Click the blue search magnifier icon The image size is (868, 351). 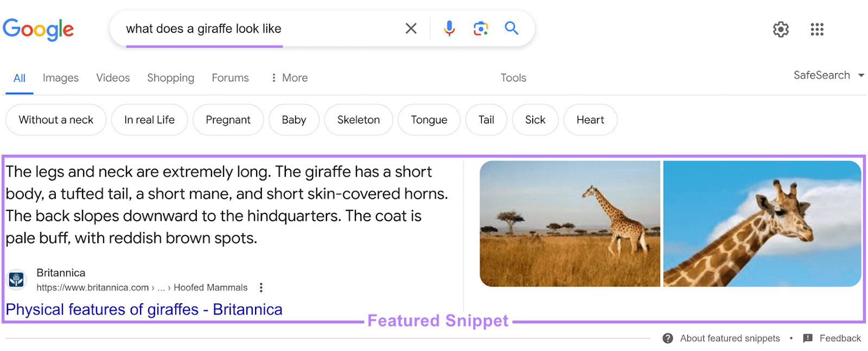(x=510, y=28)
